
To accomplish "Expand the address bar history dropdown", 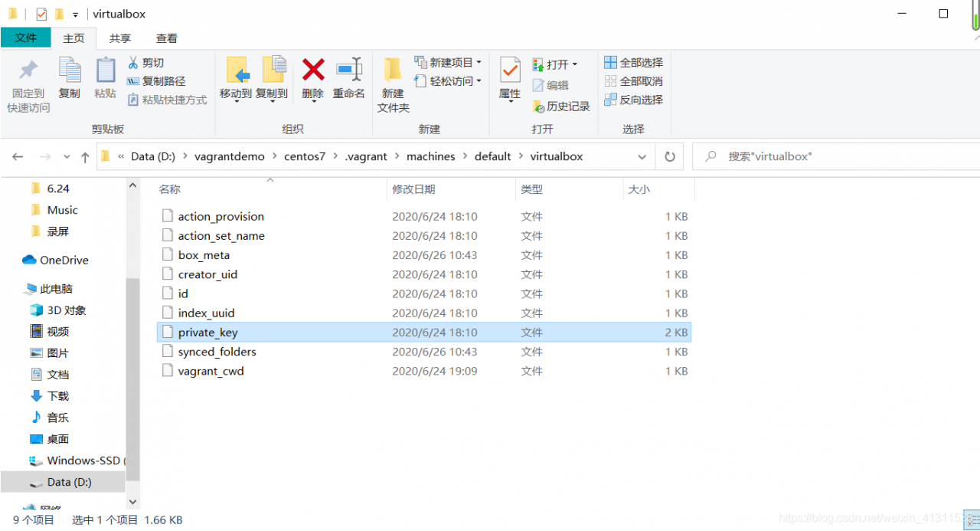I will tap(642, 156).
